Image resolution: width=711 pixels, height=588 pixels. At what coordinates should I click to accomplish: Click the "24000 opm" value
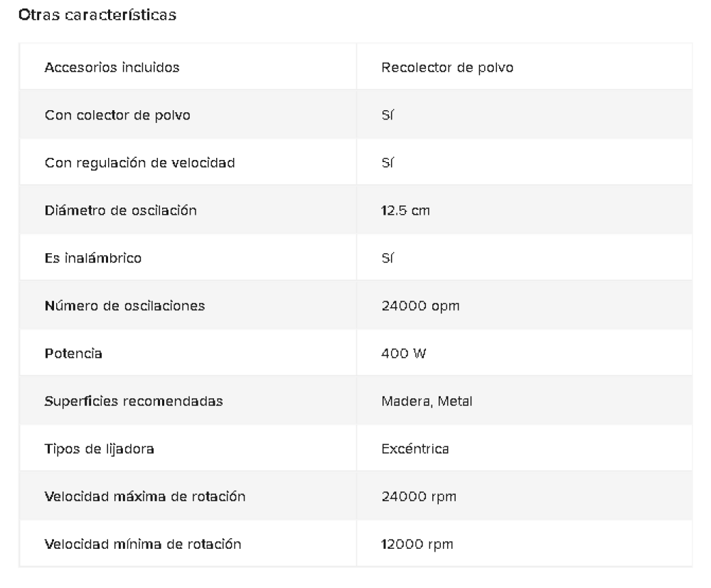420,306
